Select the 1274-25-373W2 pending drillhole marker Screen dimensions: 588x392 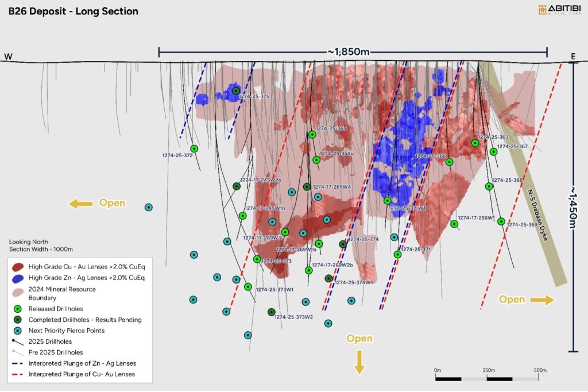point(272,312)
